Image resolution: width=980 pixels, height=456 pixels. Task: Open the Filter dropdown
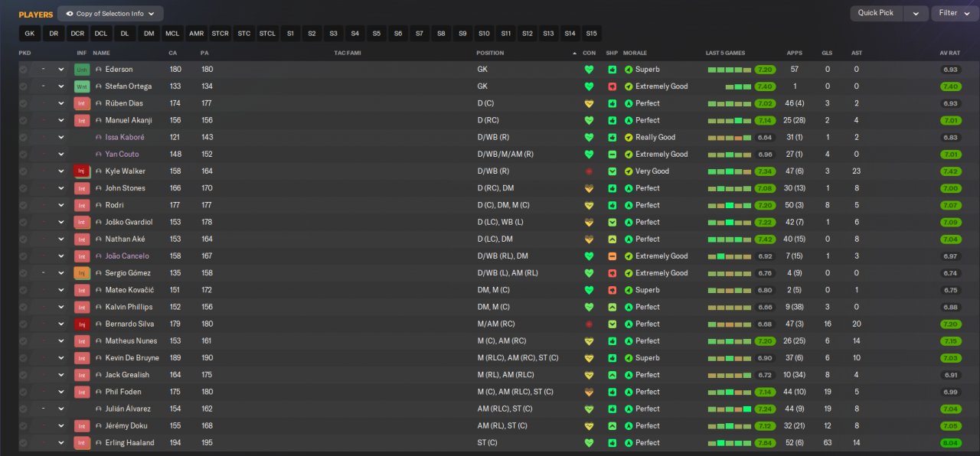[955, 13]
